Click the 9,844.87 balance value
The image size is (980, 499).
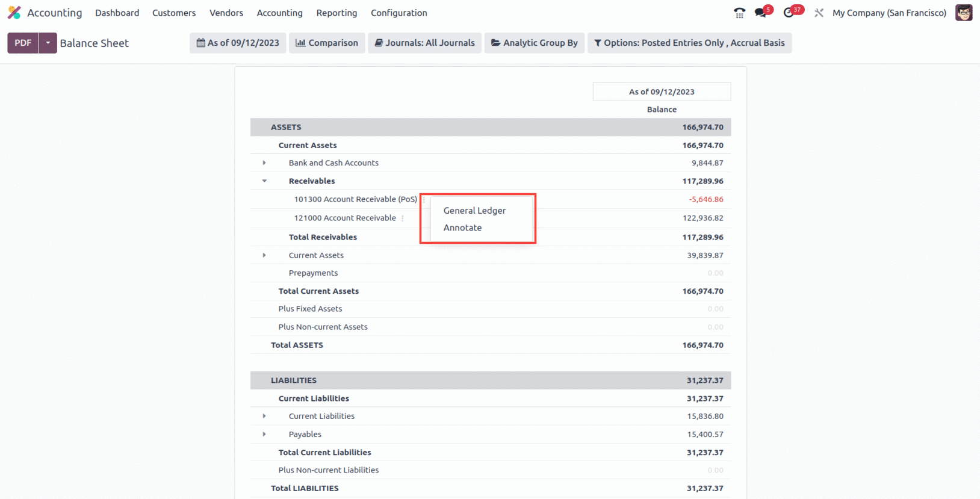tap(707, 163)
